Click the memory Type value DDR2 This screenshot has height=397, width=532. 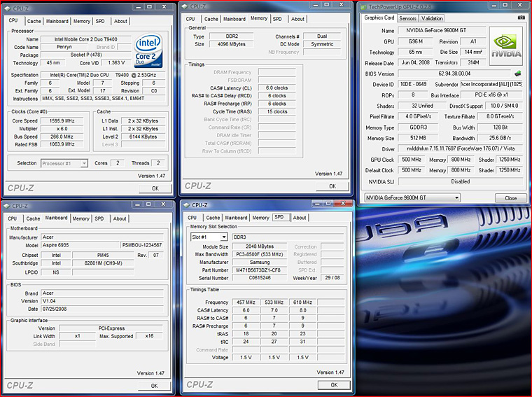[232, 36]
